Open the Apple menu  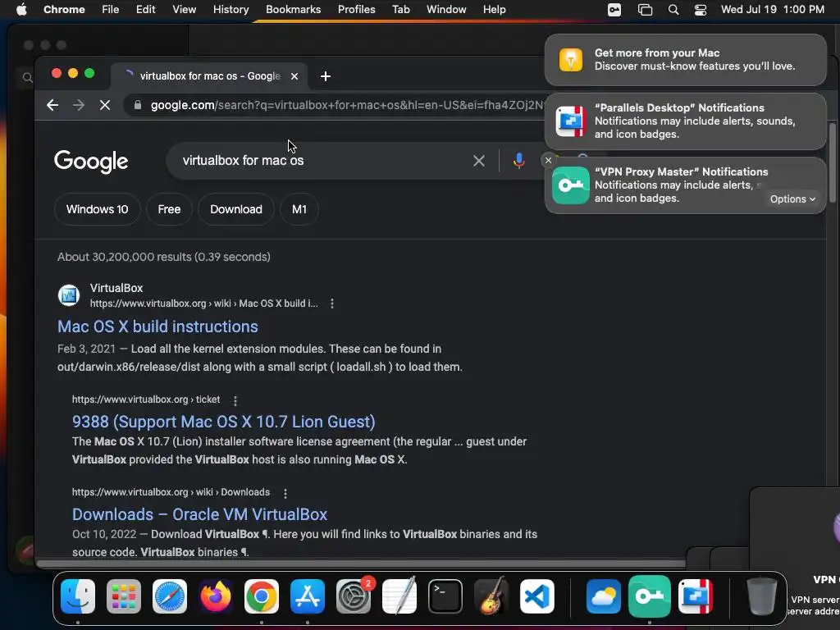pos(21,9)
